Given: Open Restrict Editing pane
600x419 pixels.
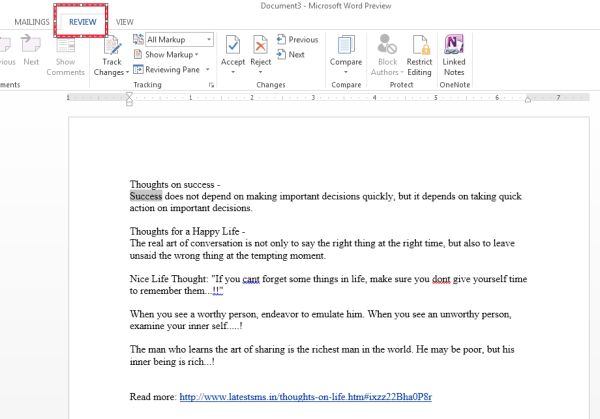Looking at the screenshot, I should 419,55.
